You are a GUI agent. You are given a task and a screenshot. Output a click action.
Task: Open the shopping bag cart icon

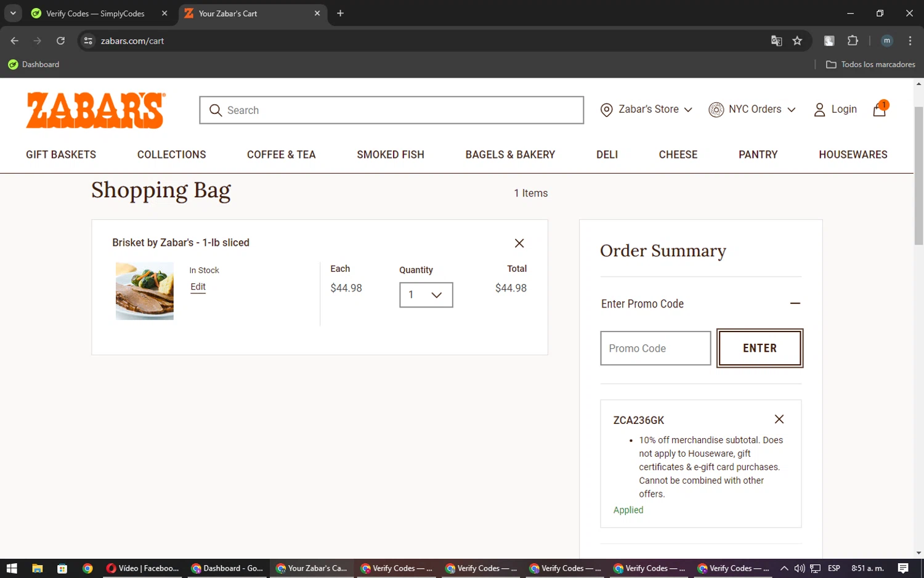tap(880, 110)
